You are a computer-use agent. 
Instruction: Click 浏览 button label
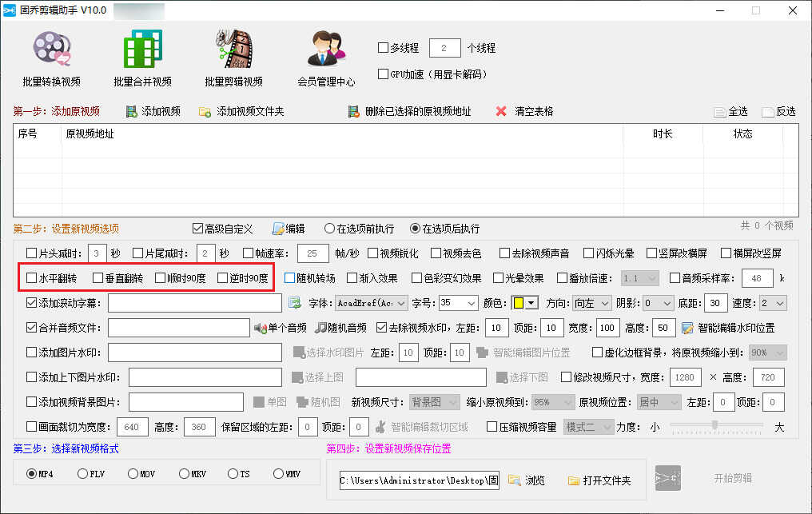[535, 480]
